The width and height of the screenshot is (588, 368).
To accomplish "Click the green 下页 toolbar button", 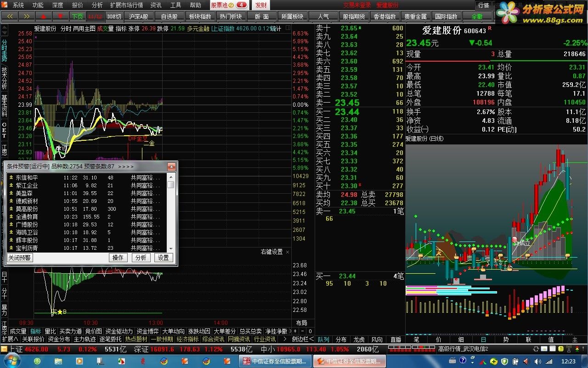I will [x=78, y=16].
